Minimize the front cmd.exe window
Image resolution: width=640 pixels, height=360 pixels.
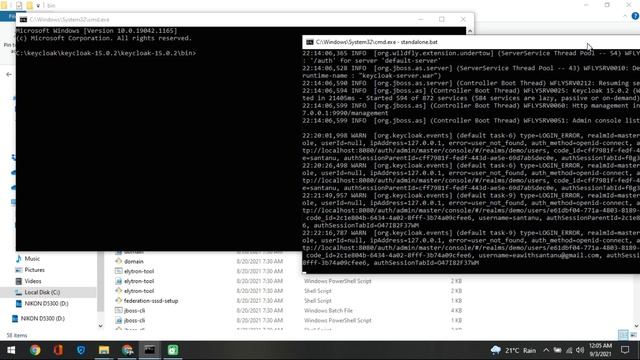click(x=421, y=19)
